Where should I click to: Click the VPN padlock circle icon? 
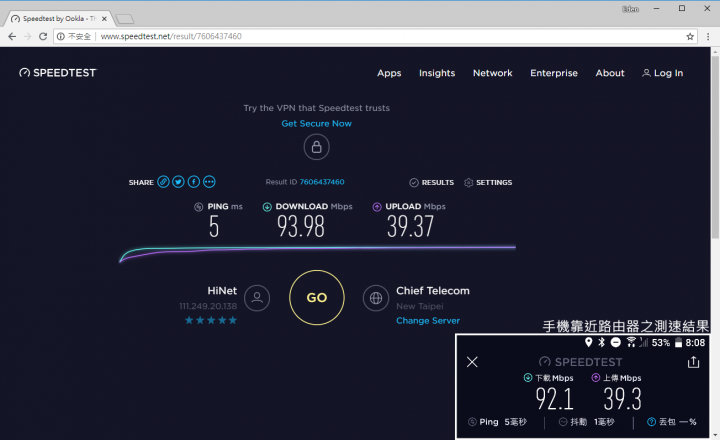tap(316, 147)
